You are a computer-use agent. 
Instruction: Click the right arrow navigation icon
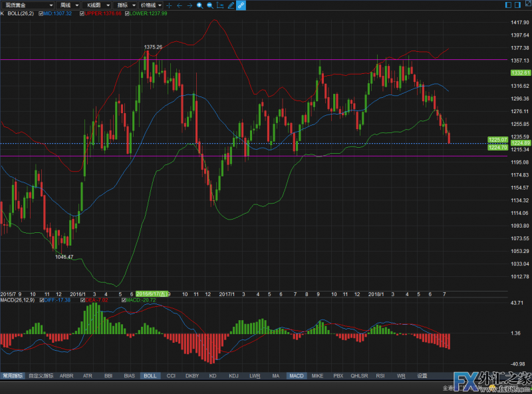(x=190, y=5)
